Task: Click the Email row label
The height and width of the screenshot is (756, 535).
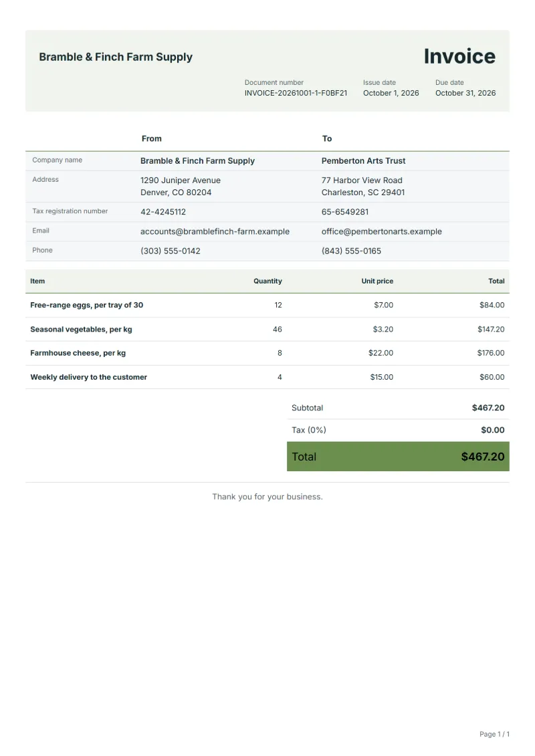Action: pos(41,231)
